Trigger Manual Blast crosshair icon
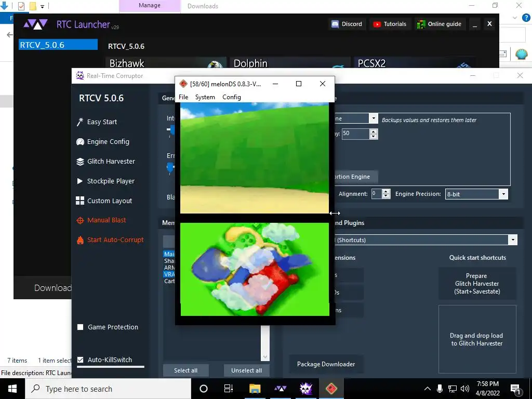The image size is (532, 399). tap(80, 220)
